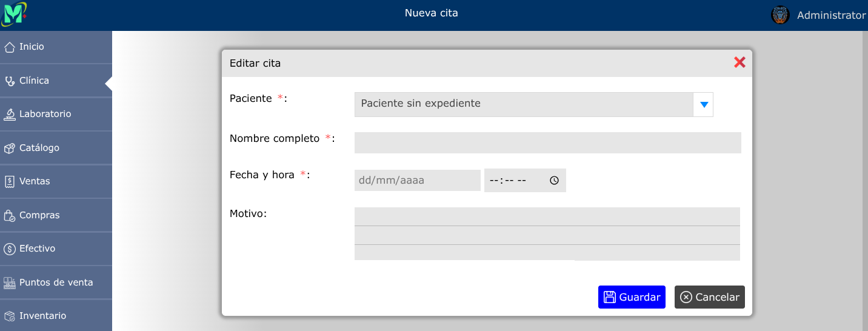Click the Catálogo box icon
Image resolution: width=868 pixels, height=331 pixels.
click(x=9, y=149)
